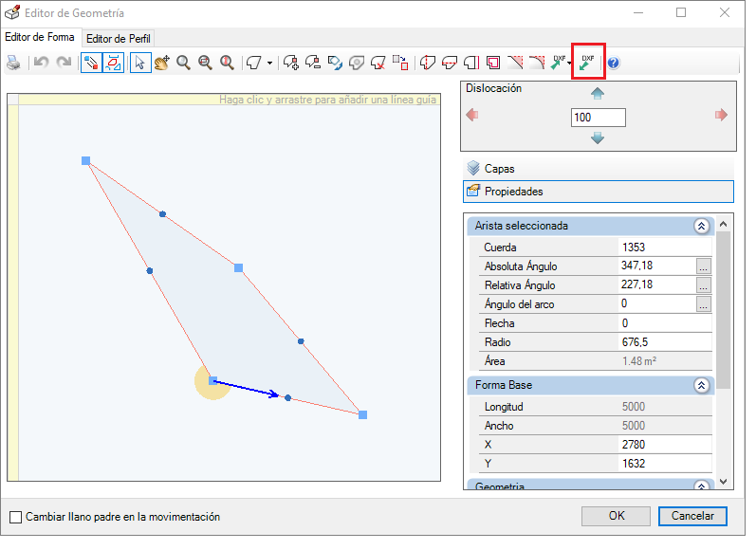Confirm with the OK button
Image resolution: width=756 pixels, height=550 pixels.
[x=616, y=516]
